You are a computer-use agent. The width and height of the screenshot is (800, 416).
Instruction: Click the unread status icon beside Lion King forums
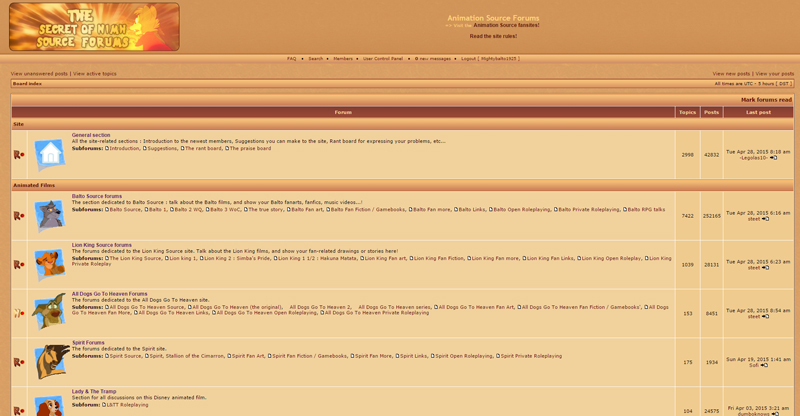[19, 264]
